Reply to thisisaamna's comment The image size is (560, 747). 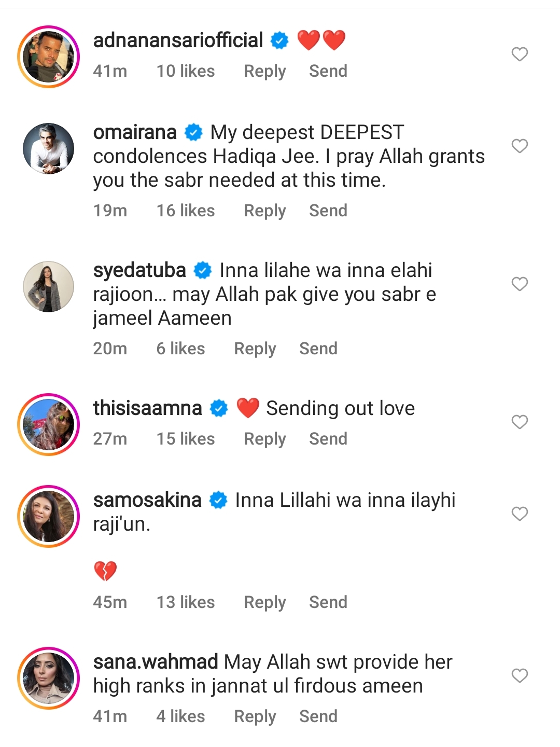264,439
